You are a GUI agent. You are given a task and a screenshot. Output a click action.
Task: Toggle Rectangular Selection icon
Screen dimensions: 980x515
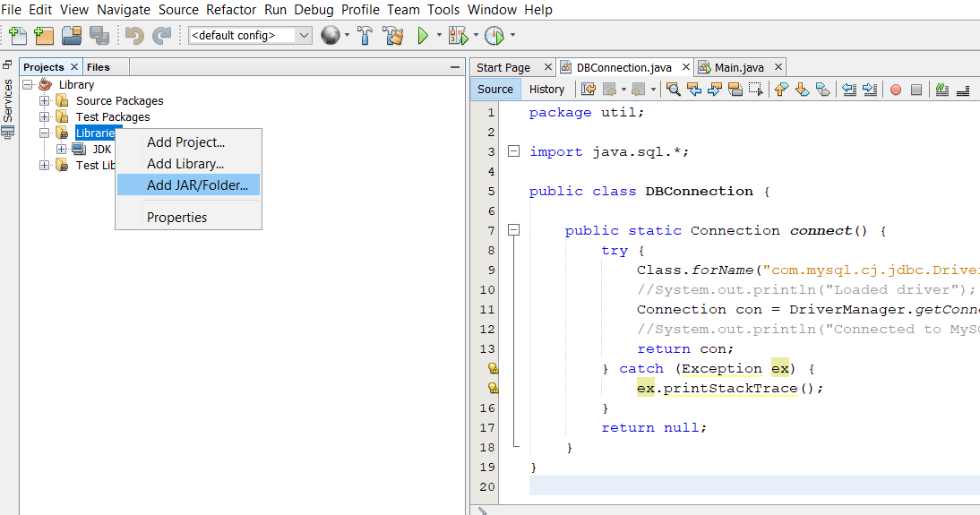[756, 90]
